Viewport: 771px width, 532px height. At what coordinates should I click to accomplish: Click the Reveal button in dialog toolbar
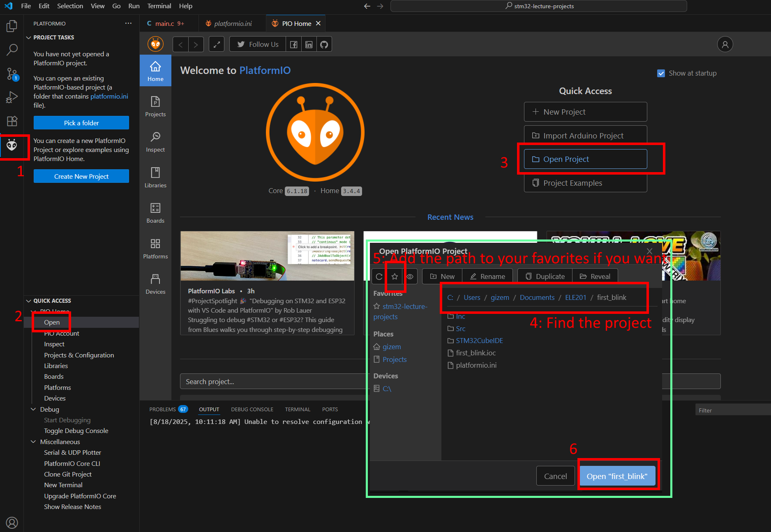(595, 276)
